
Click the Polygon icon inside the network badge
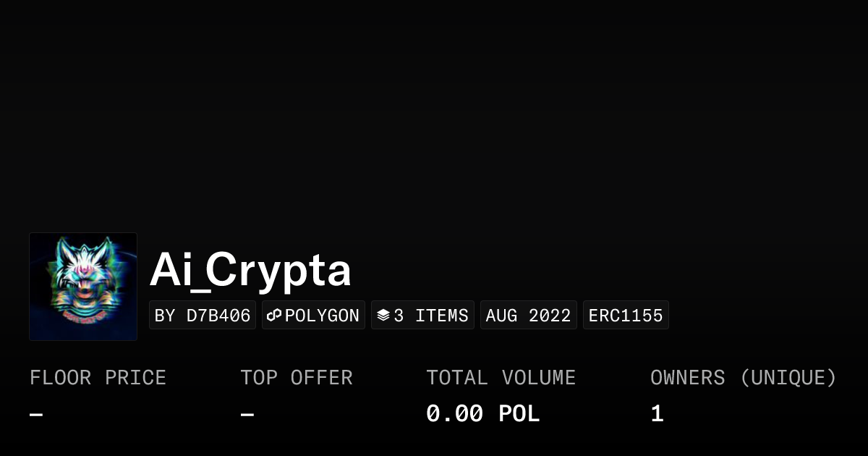coord(274,315)
